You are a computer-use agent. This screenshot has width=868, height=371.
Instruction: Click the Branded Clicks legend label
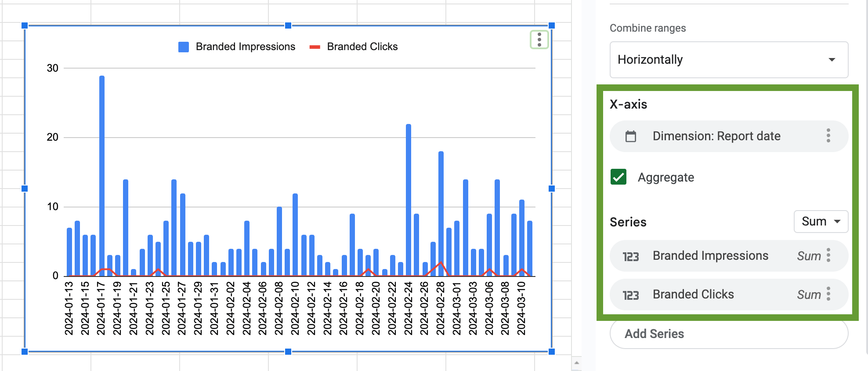362,47
